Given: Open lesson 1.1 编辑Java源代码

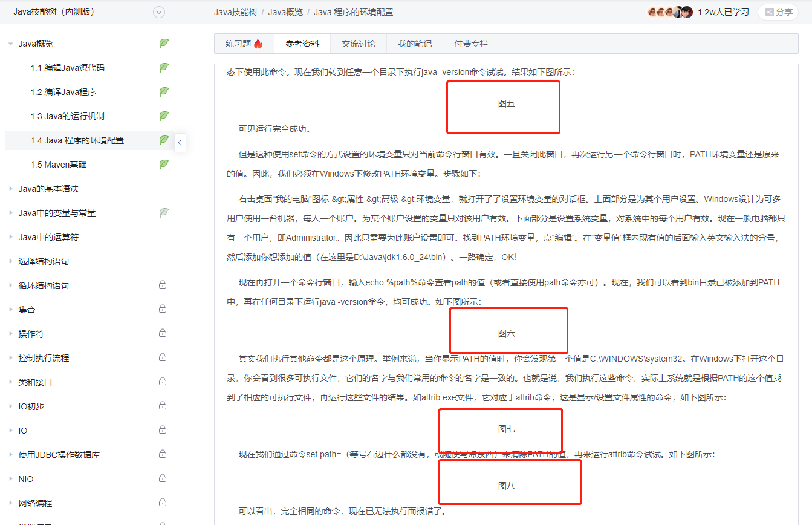Looking at the screenshot, I should click(x=68, y=68).
